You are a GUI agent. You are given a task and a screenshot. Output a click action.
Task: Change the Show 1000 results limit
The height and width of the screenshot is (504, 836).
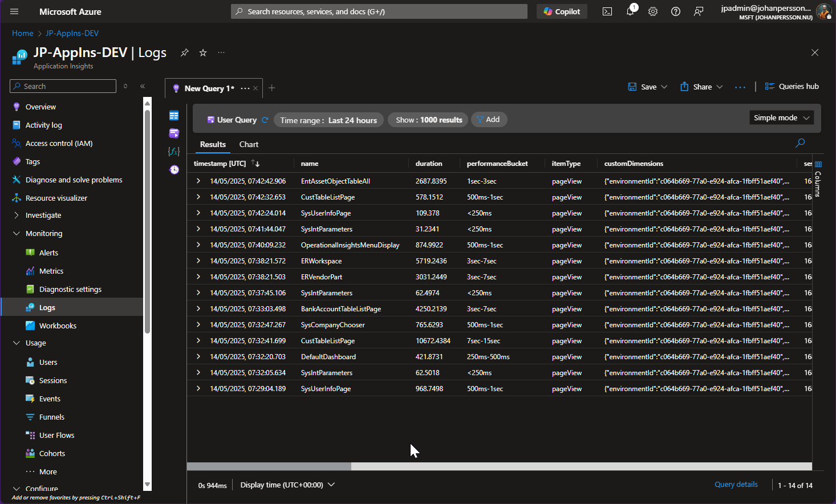[429, 120]
